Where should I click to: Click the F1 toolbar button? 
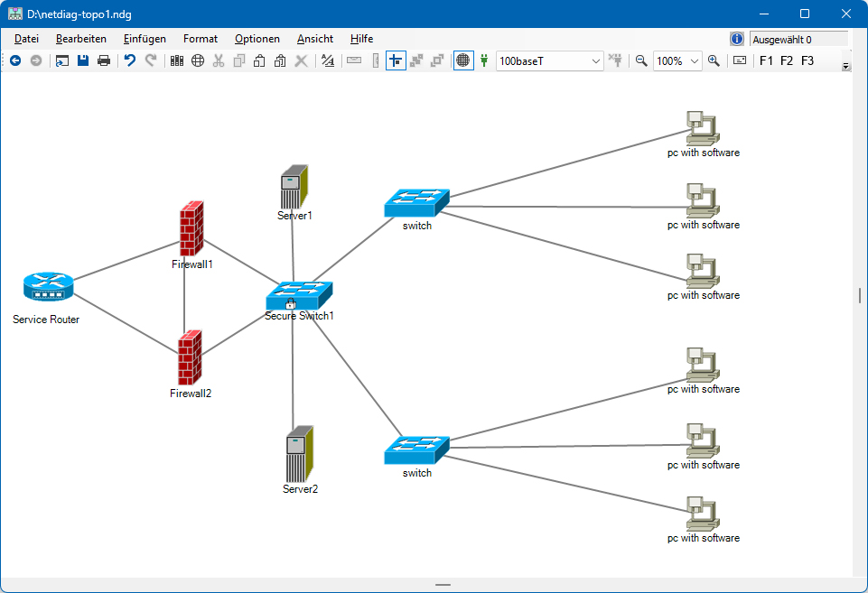point(766,60)
